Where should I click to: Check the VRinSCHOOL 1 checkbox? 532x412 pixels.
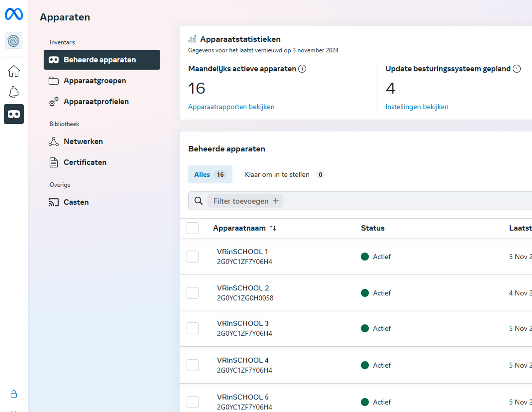tap(193, 256)
